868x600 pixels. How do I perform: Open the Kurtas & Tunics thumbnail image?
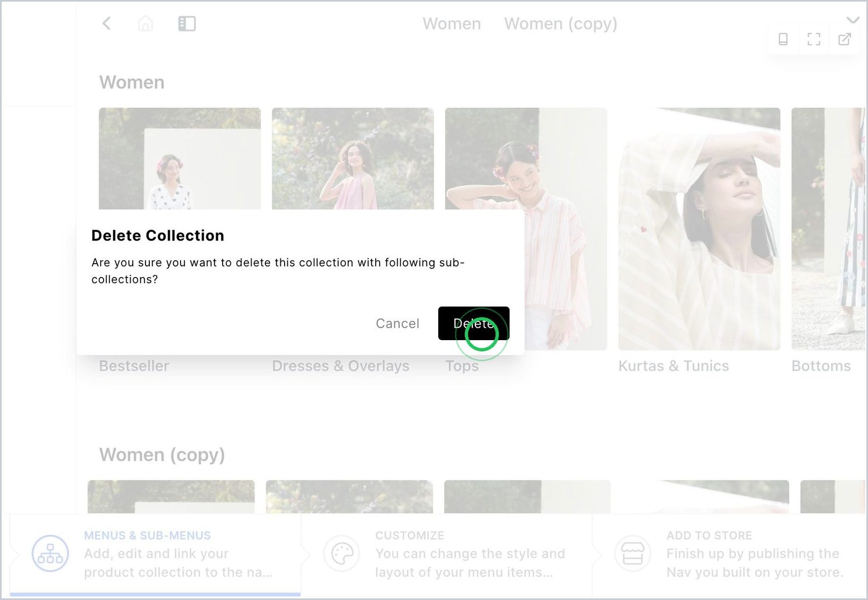click(x=699, y=229)
